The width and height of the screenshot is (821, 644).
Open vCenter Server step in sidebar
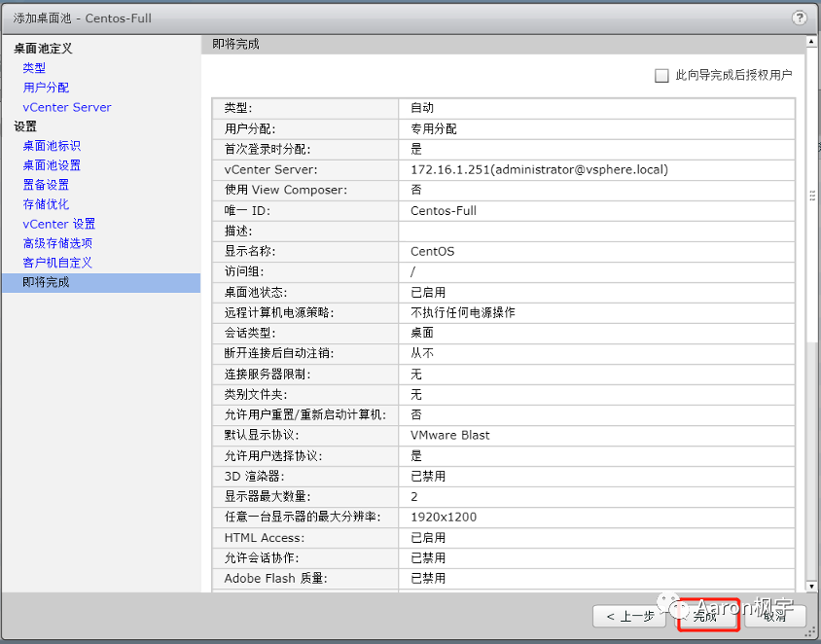(67, 107)
